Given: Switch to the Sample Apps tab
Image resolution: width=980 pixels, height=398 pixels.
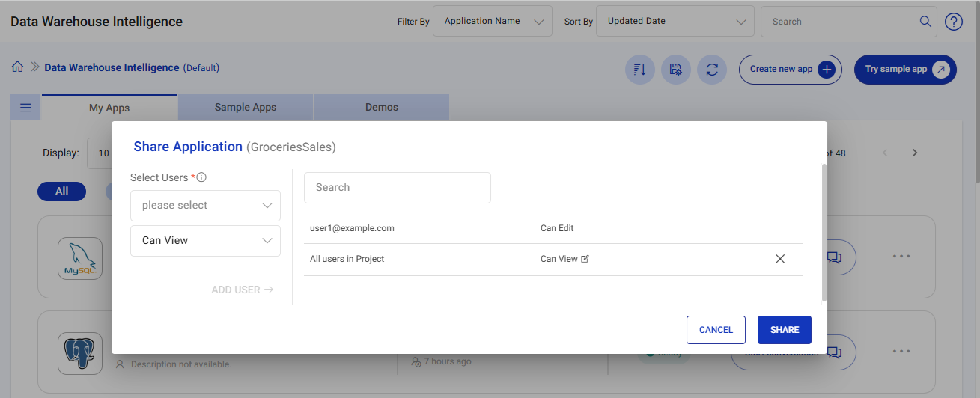Looking at the screenshot, I should pos(245,108).
